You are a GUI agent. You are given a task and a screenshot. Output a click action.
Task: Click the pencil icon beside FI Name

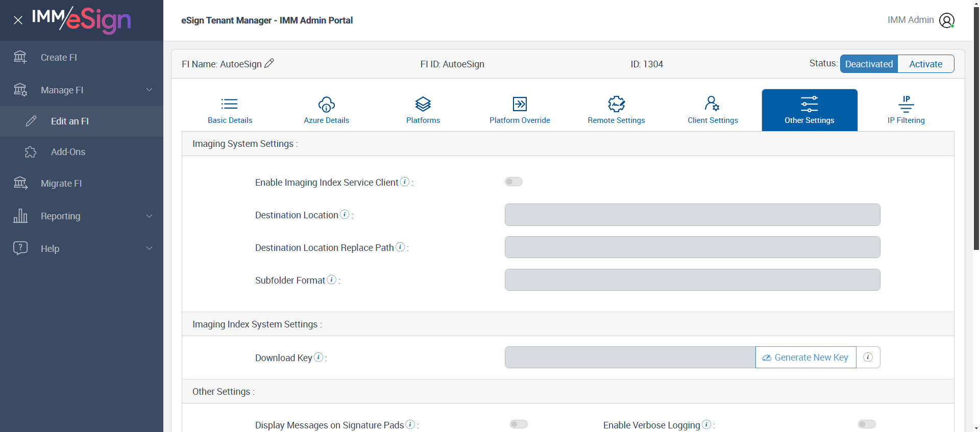coord(269,63)
